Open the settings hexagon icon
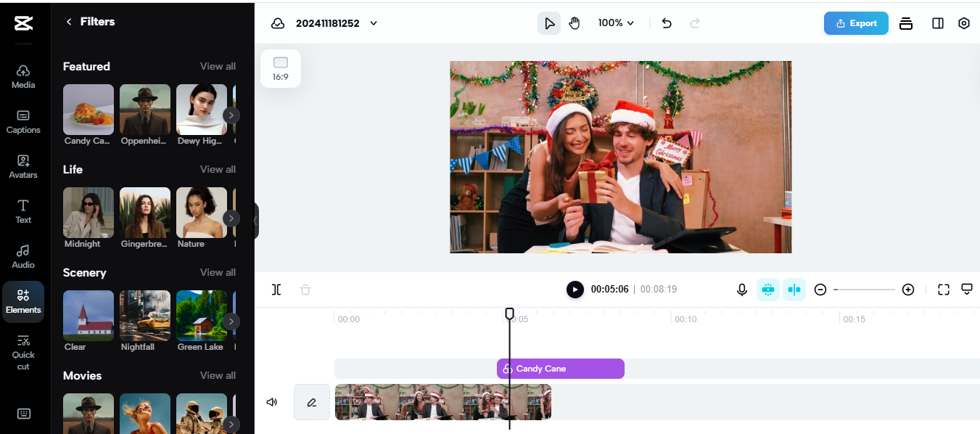 click(x=964, y=23)
